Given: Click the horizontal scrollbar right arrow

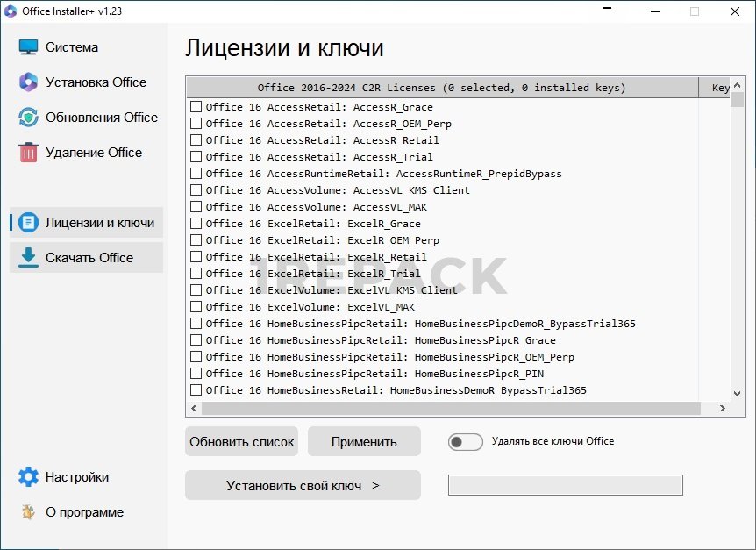Looking at the screenshot, I should (722, 409).
